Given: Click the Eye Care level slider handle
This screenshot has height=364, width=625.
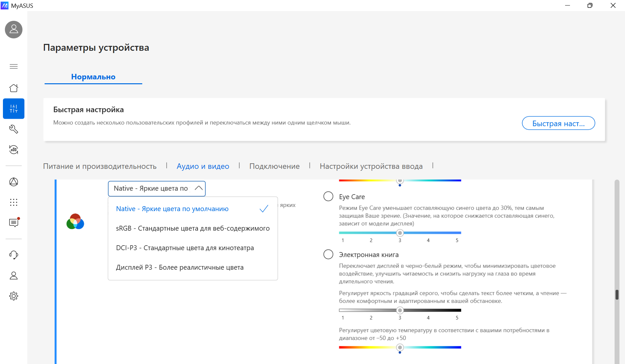Looking at the screenshot, I should point(400,233).
